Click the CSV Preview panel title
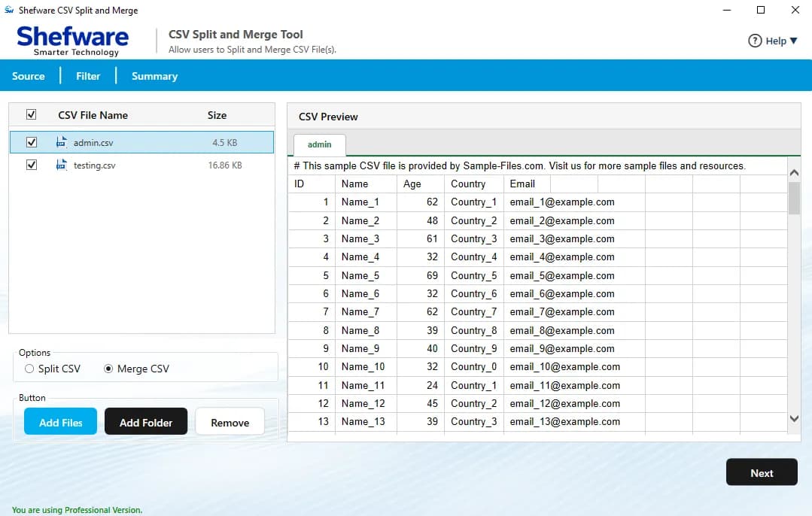The width and height of the screenshot is (812, 516). pos(328,117)
